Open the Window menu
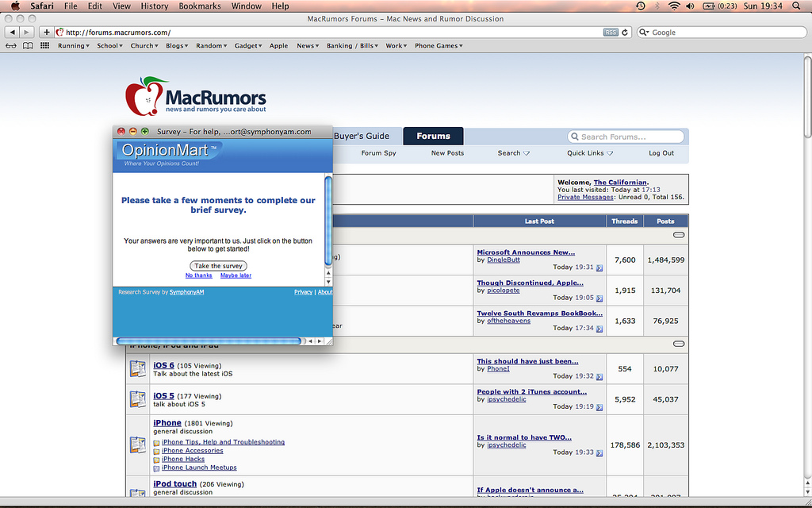Image resolution: width=812 pixels, height=508 pixels. (246, 6)
